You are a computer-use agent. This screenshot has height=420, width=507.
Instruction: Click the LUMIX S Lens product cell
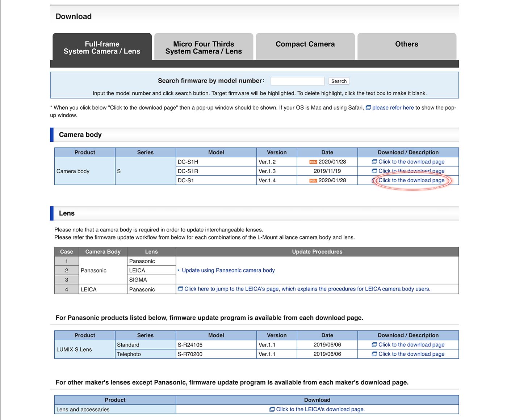(x=85, y=349)
